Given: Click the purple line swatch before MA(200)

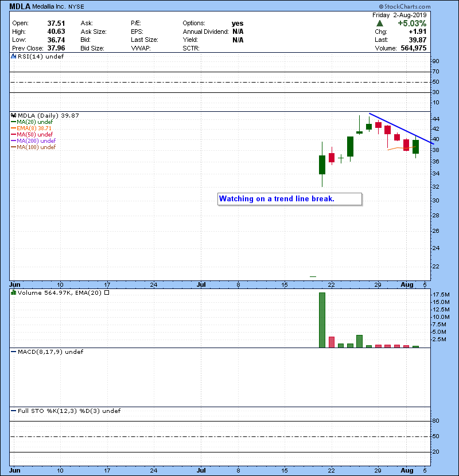Looking at the screenshot, I should (x=13, y=141).
